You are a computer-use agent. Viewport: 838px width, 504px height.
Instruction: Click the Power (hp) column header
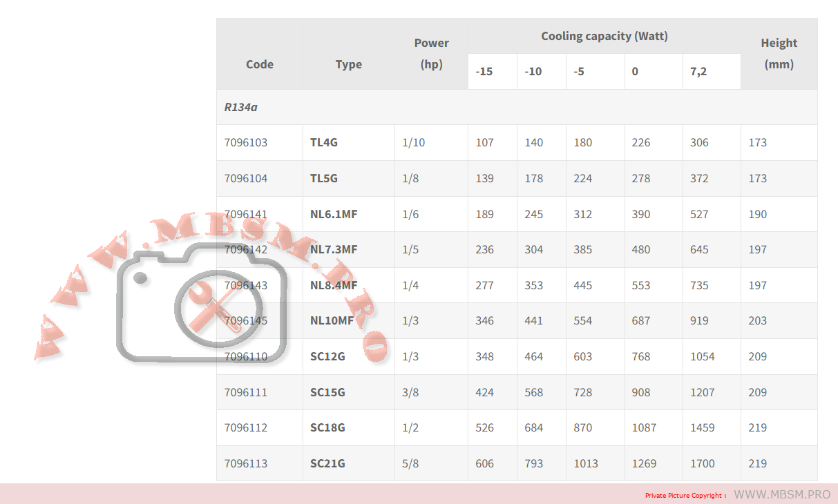click(x=431, y=53)
